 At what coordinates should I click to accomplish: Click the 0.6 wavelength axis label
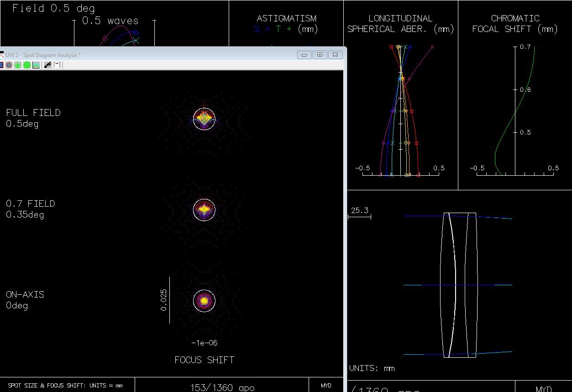(x=525, y=89)
